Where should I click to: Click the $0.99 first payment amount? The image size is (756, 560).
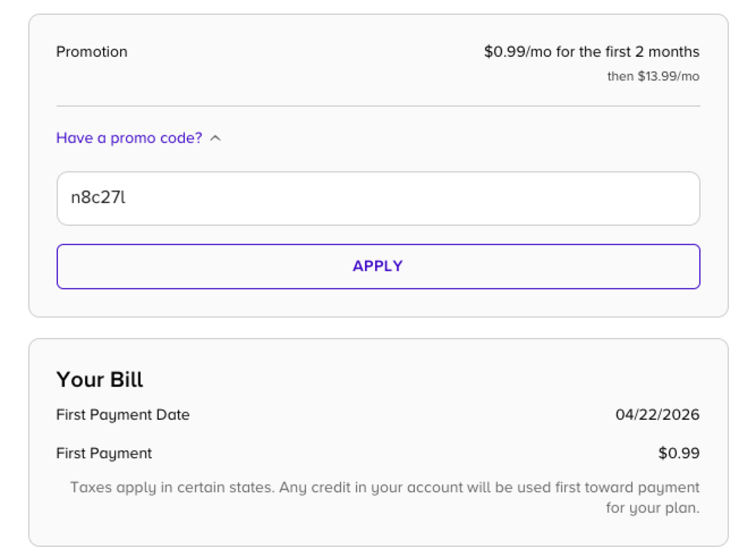679,453
